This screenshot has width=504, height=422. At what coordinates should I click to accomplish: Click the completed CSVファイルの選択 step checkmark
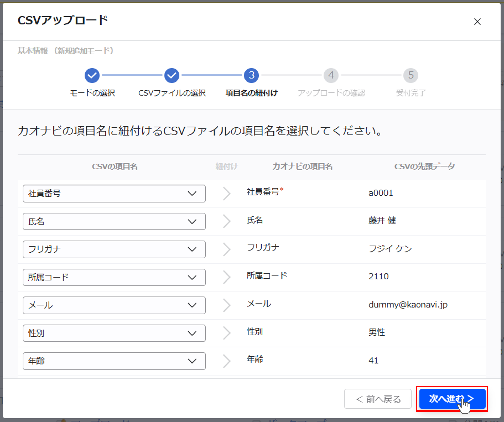(x=172, y=75)
